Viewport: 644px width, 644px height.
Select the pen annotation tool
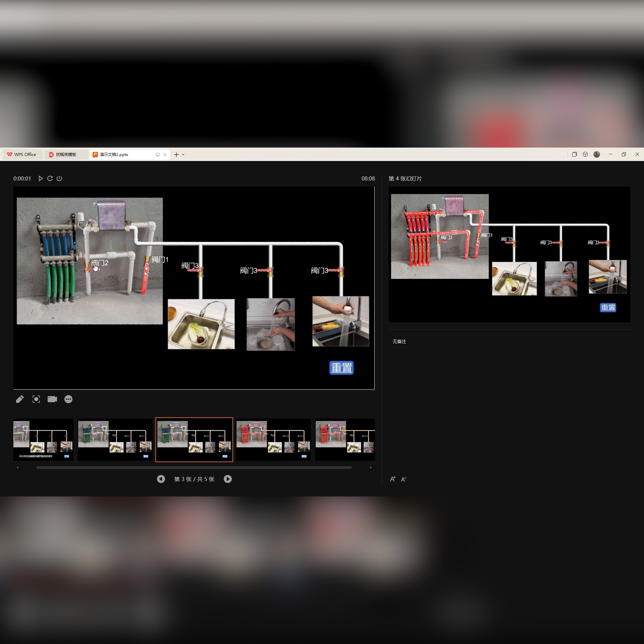tap(20, 399)
